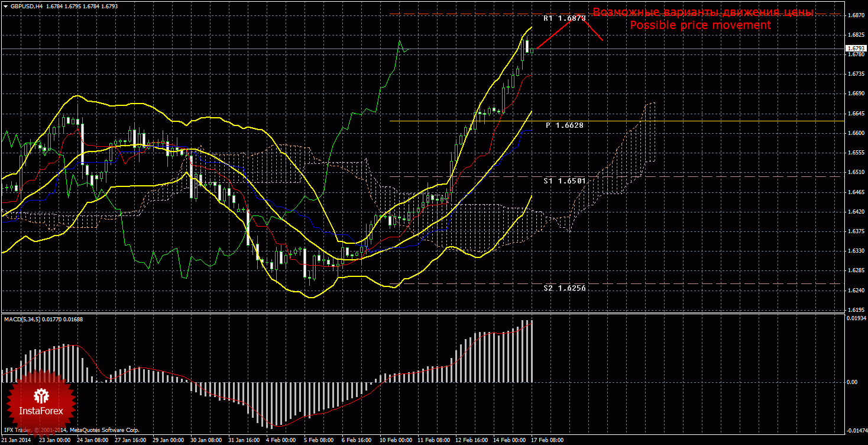Click the 21 Jan 2014 date label
Image resolution: width=868 pixels, height=445 pixels.
point(17,440)
